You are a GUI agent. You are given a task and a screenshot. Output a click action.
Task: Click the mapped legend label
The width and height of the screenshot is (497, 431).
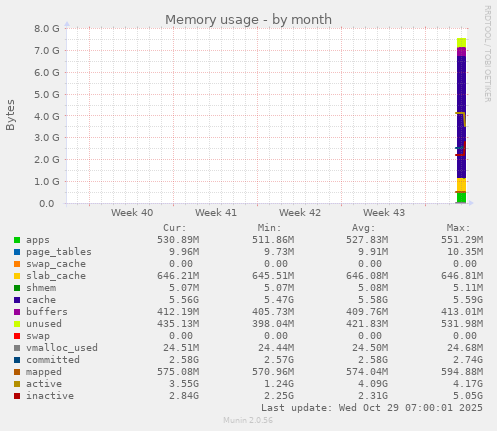point(44,372)
